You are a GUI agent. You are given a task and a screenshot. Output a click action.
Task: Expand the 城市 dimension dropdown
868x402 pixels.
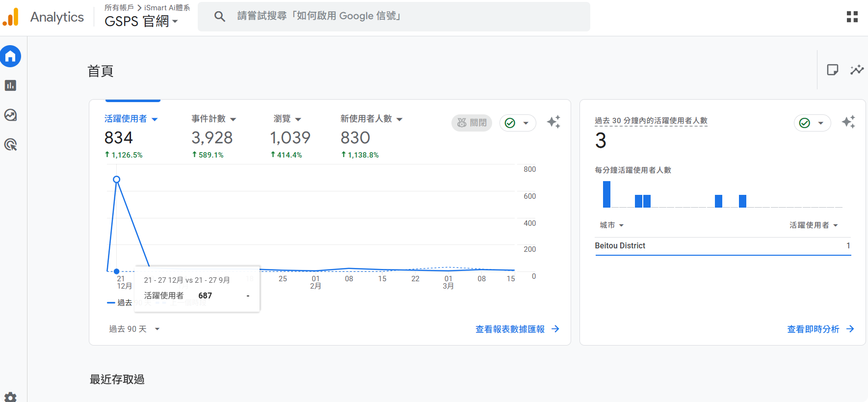pos(611,225)
